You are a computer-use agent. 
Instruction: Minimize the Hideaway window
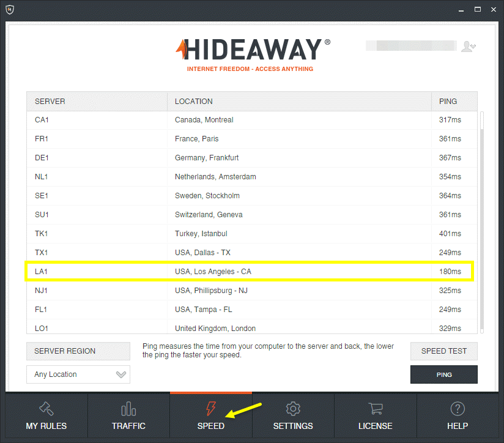461,10
